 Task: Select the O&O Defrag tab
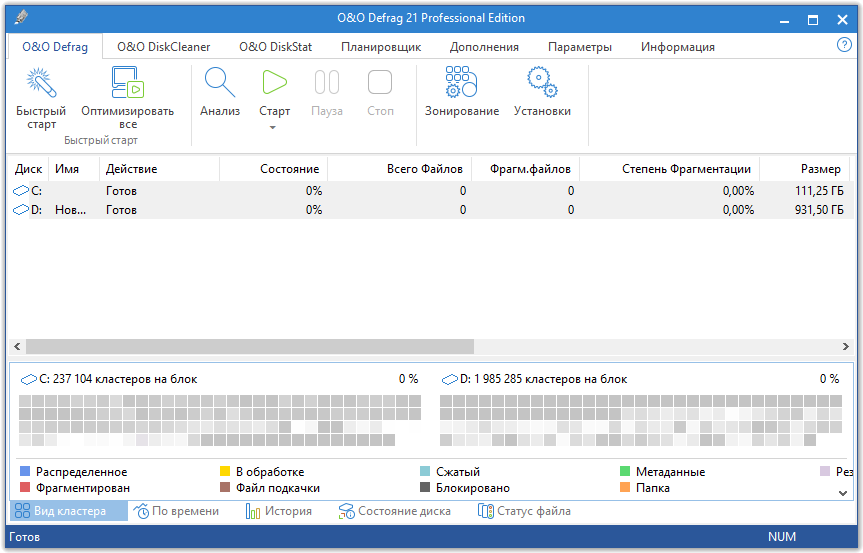pos(54,47)
